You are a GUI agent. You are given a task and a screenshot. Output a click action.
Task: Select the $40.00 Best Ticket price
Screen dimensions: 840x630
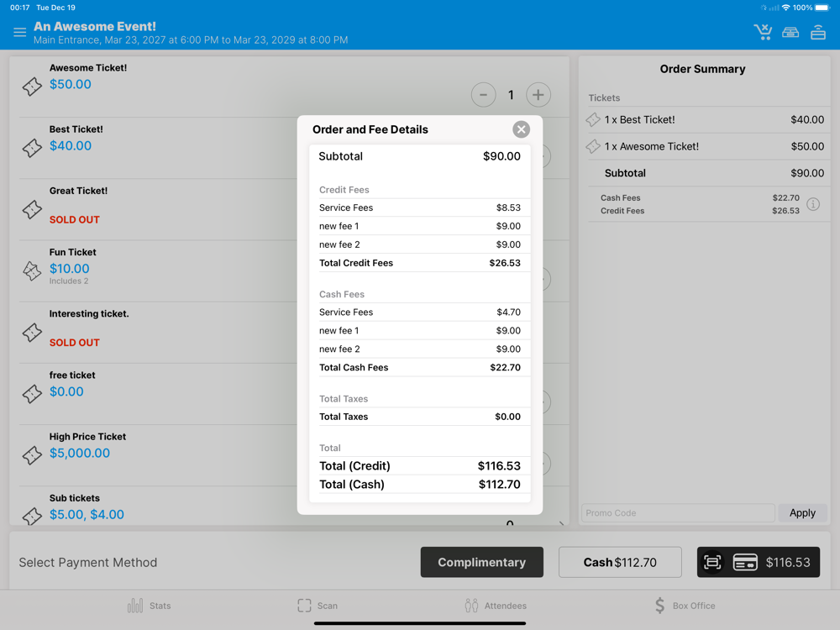coord(71,145)
